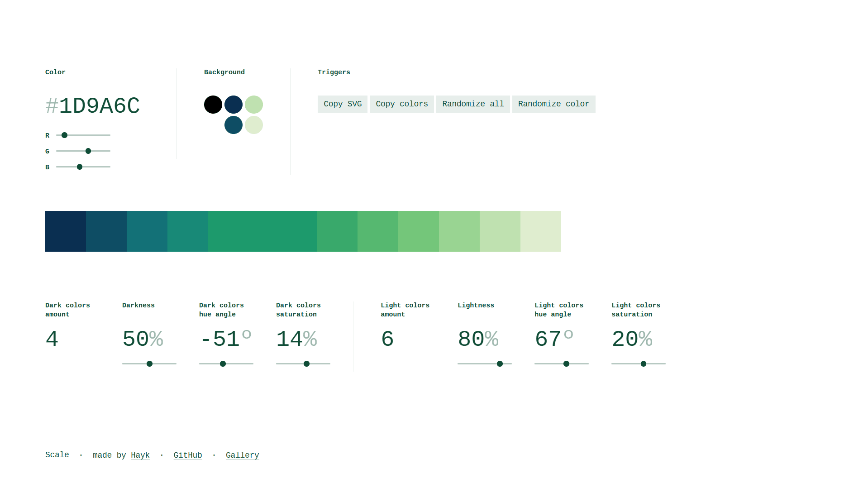Click the R channel slider handle

[x=65, y=135]
